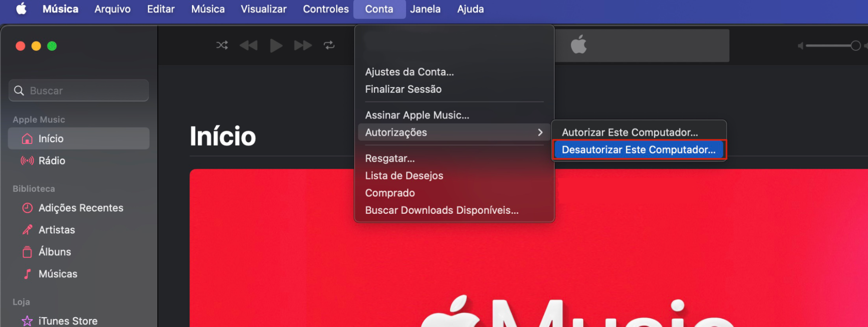Open the Ajuda menu

pos(470,9)
